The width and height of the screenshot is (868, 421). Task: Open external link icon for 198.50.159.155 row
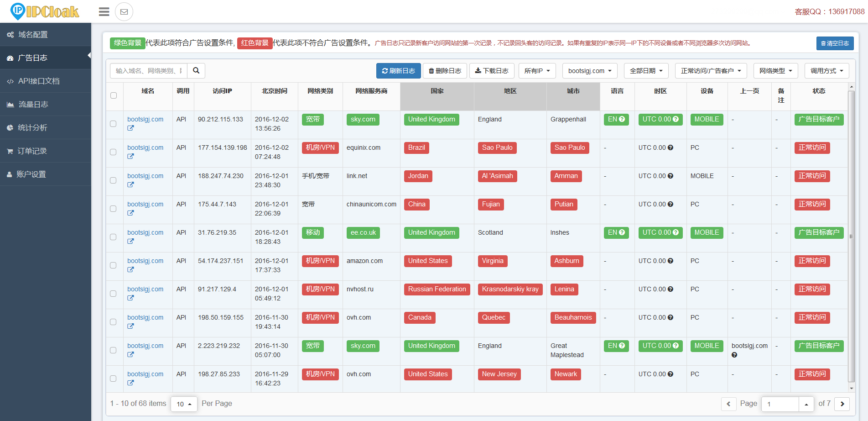pyautogui.click(x=130, y=326)
